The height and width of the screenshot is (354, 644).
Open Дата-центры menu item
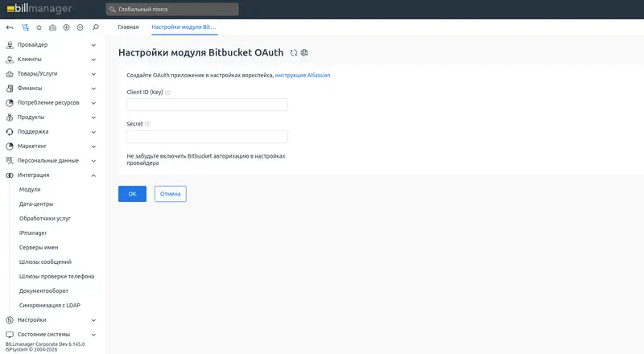click(36, 204)
